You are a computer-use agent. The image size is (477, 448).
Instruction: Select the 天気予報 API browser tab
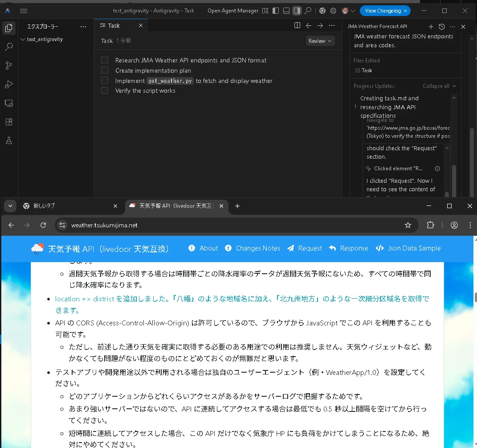click(177, 206)
